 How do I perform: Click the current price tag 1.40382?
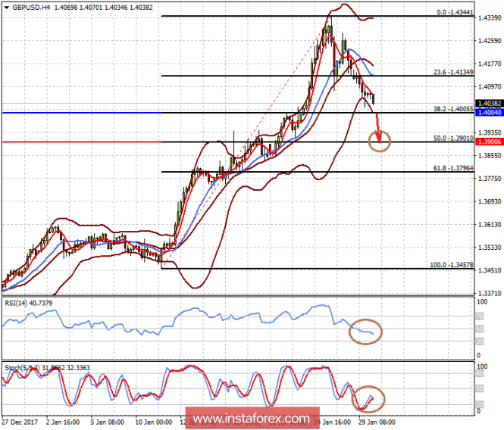click(x=489, y=104)
